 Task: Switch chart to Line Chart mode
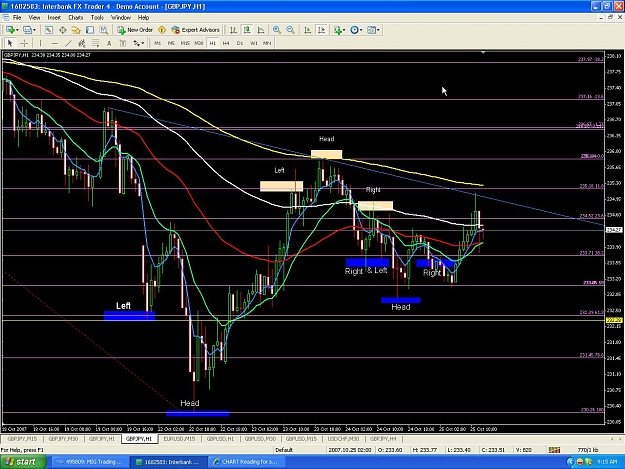tap(261, 30)
